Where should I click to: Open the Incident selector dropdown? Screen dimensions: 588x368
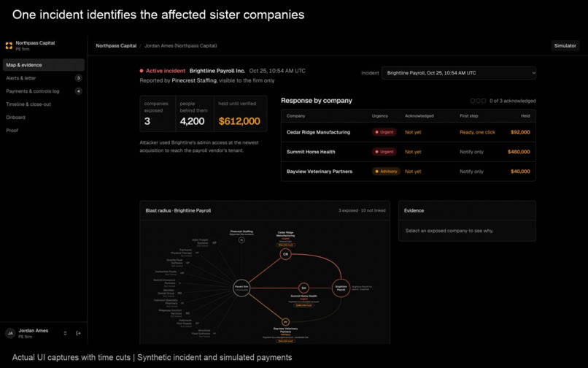coord(459,73)
